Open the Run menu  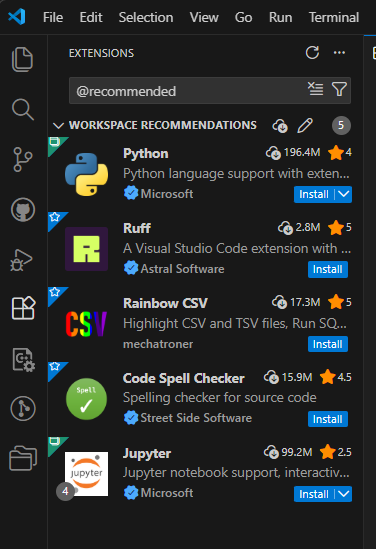tap(280, 17)
